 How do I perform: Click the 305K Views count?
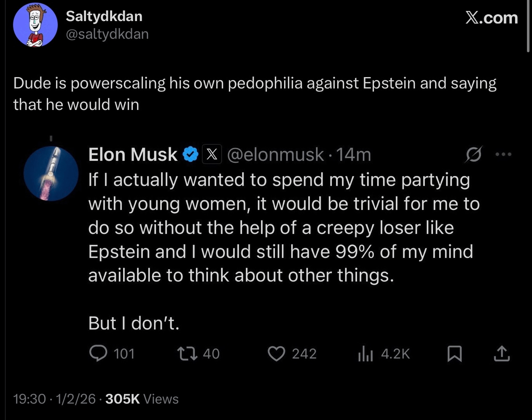click(x=142, y=399)
